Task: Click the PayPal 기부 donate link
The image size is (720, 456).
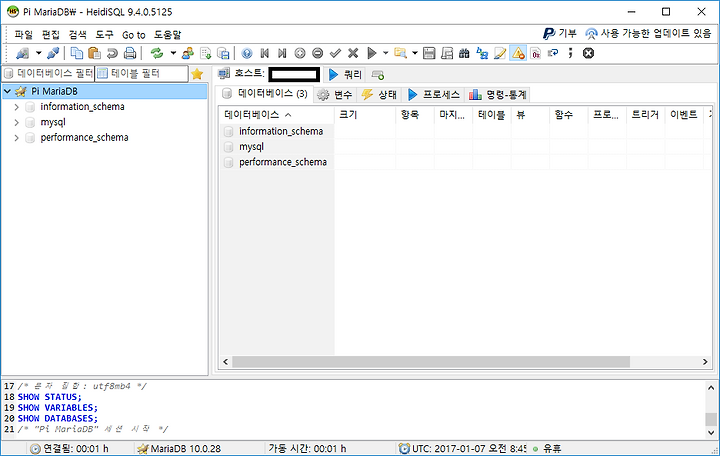Action: click(x=560, y=33)
